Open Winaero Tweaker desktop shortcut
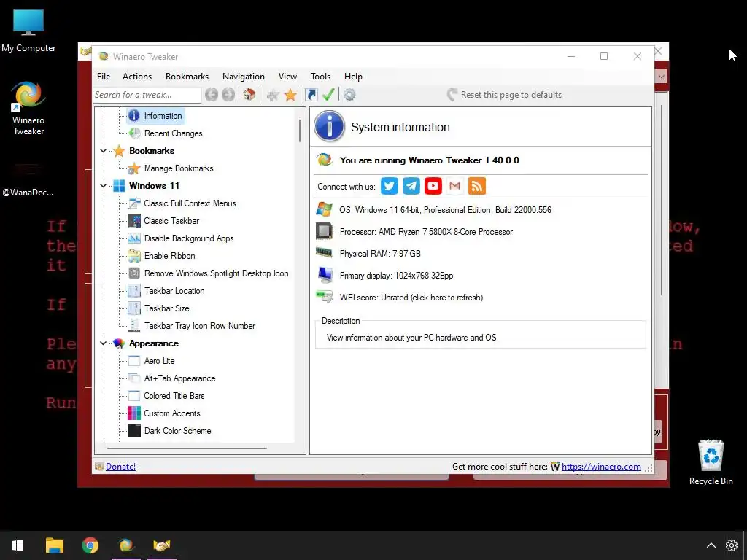 [28, 108]
